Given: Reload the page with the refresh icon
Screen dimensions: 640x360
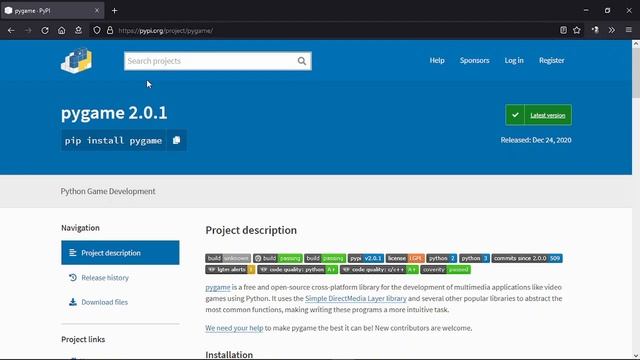Looking at the screenshot, I should point(45,31).
